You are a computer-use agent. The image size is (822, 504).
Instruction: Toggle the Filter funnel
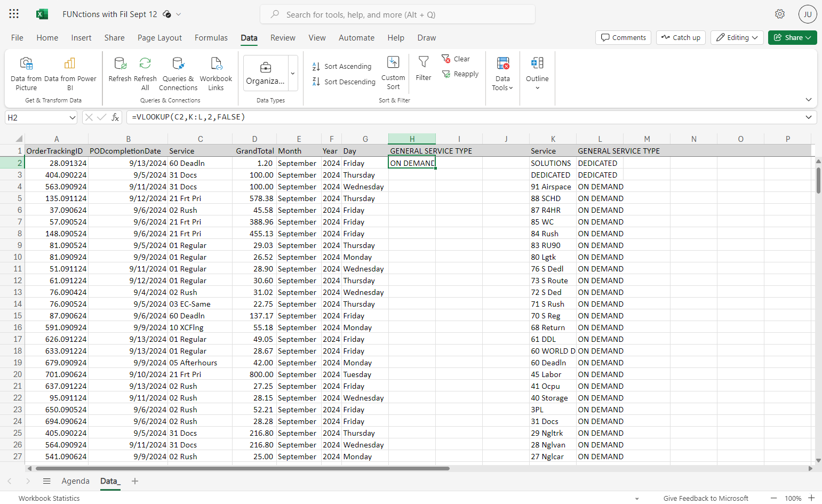pyautogui.click(x=424, y=68)
